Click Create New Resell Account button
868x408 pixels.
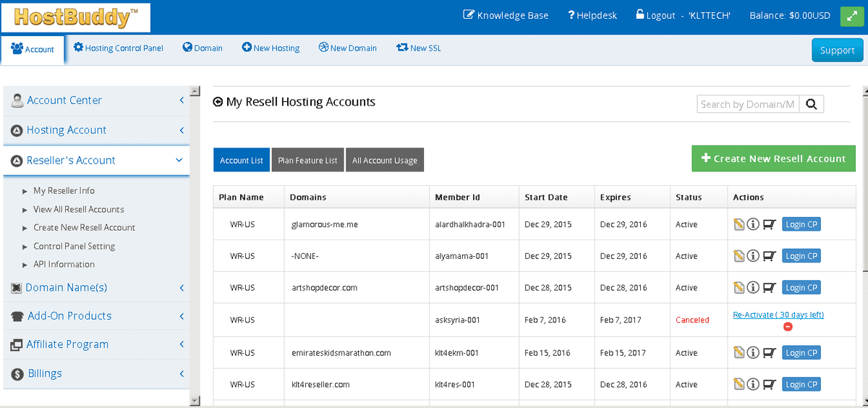pyautogui.click(x=773, y=158)
